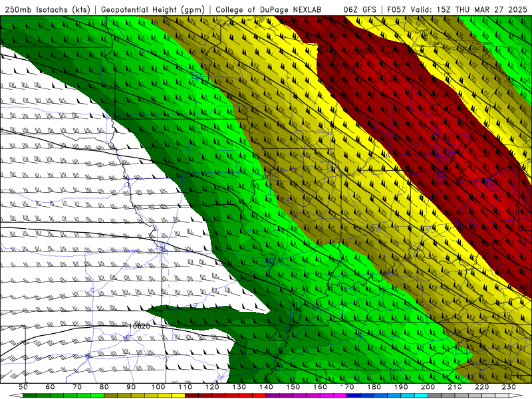Click the 140 label on the isotach scale
The width and height of the screenshot is (532, 399).
click(x=266, y=387)
